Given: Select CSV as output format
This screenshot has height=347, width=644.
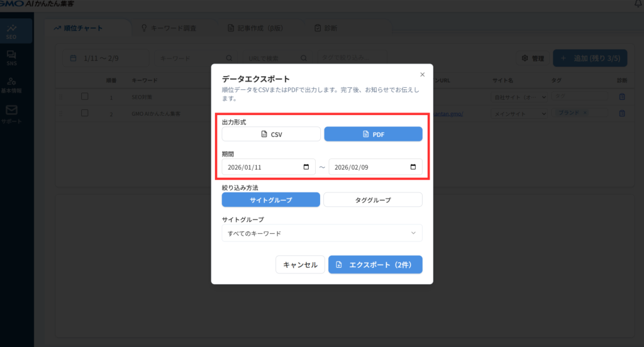Looking at the screenshot, I should [271, 135].
